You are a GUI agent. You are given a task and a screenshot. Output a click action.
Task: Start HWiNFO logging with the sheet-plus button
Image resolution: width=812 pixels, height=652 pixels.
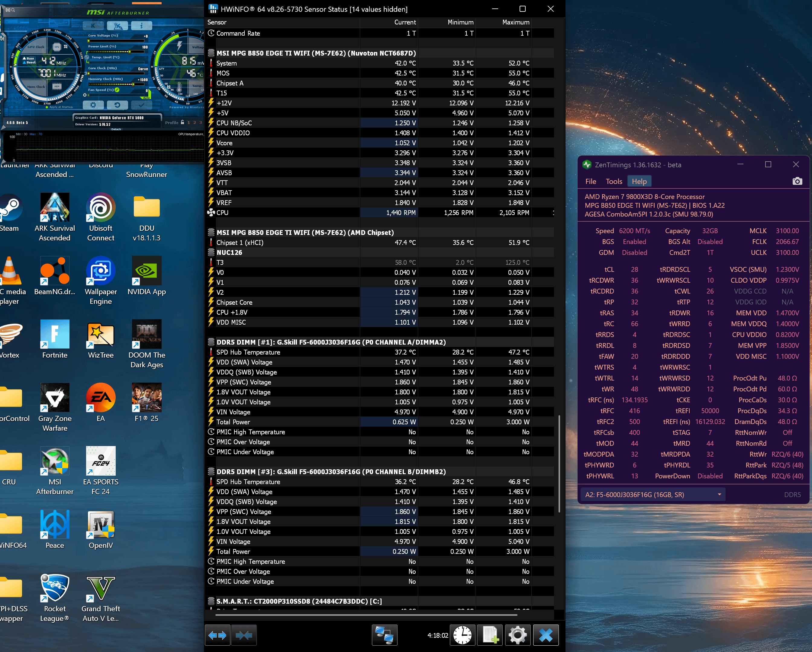tap(490, 635)
